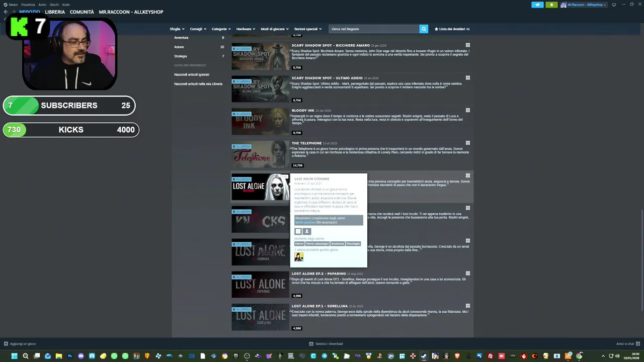Click the green notifications bell button
Screen dimensions: 644x362
click(x=551, y=5)
